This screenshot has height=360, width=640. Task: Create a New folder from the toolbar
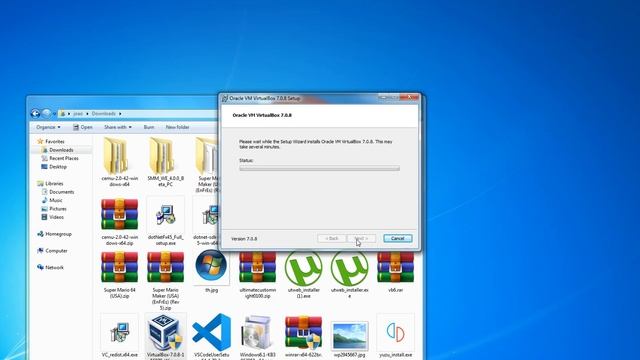(177, 127)
